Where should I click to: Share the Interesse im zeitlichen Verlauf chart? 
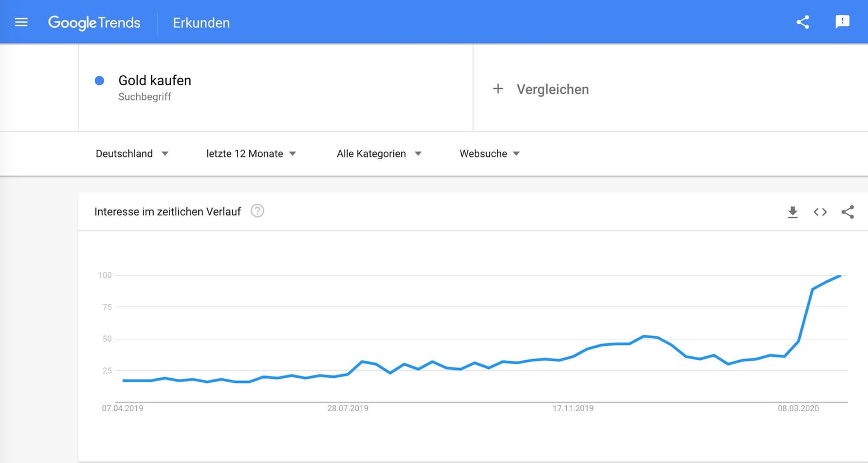tap(847, 212)
